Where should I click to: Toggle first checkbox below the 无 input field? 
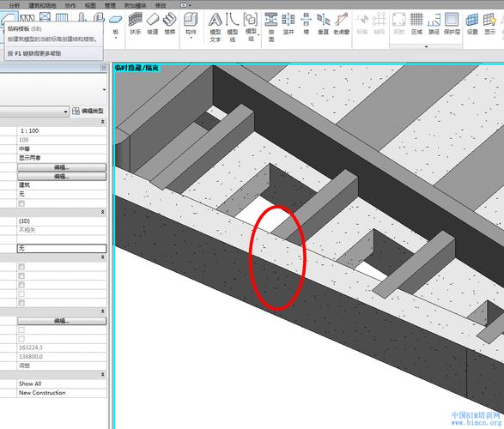tap(21, 267)
